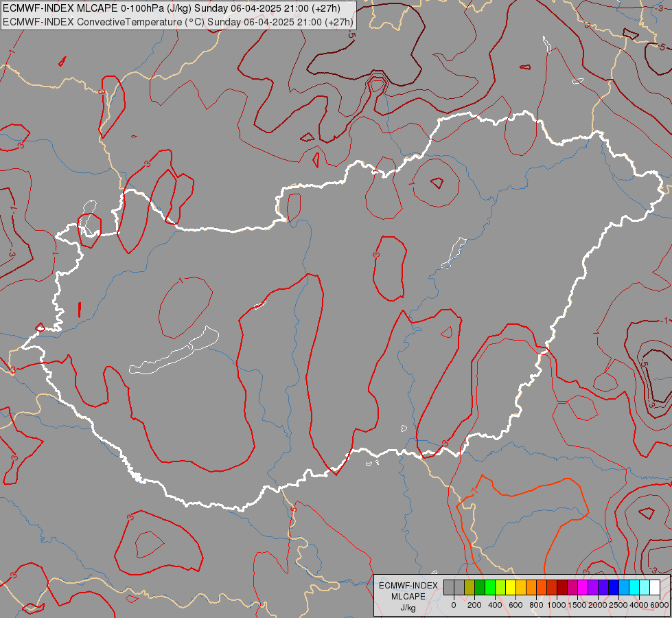672x618 pixels.
Task: Click the bright magenta legend swatch
Action: click(x=583, y=587)
